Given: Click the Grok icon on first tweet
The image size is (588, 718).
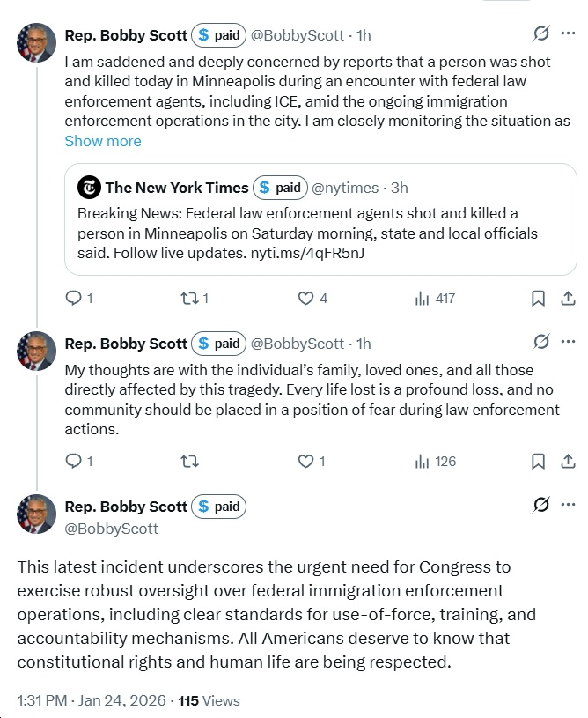Looking at the screenshot, I should 542,34.
